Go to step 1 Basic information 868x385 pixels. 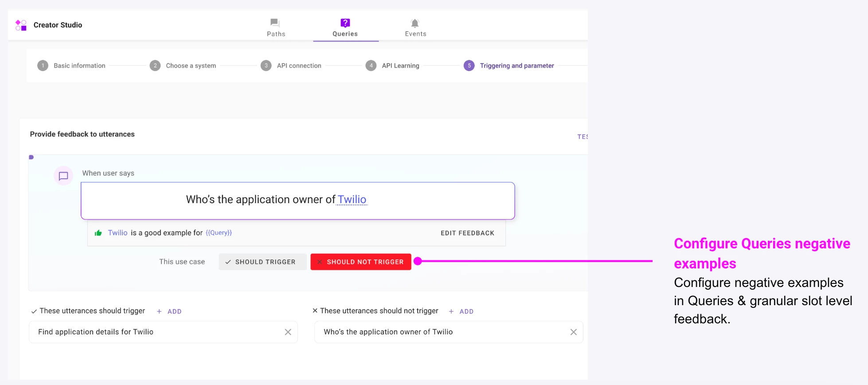click(71, 66)
